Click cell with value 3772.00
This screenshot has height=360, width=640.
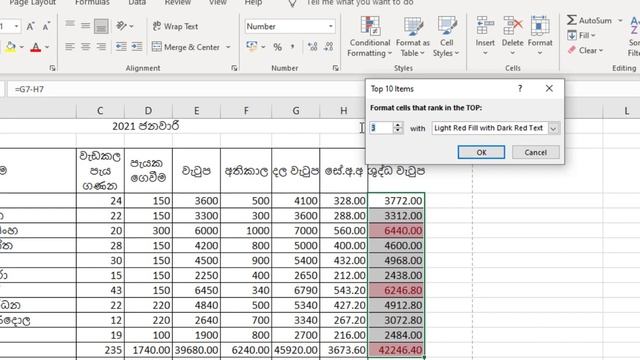point(397,201)
